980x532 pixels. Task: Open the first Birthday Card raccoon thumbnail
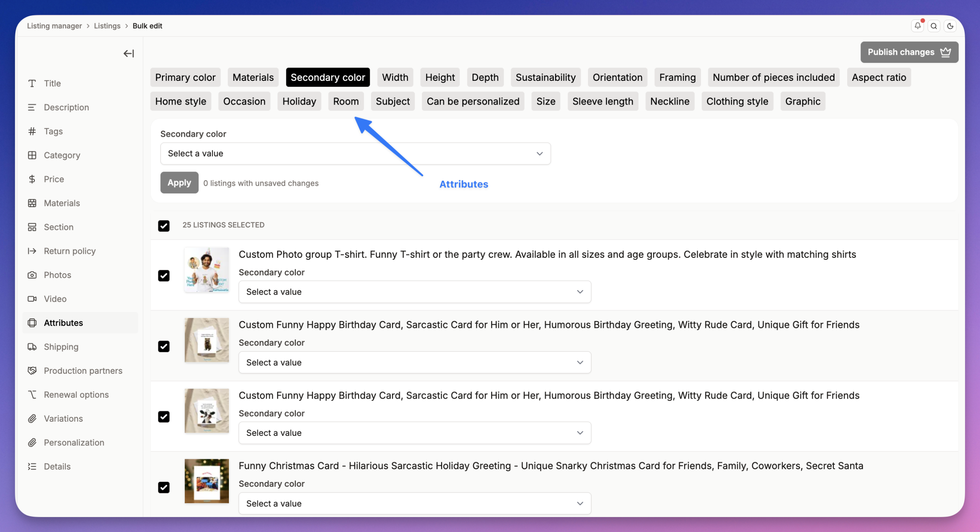click(207, 340)
